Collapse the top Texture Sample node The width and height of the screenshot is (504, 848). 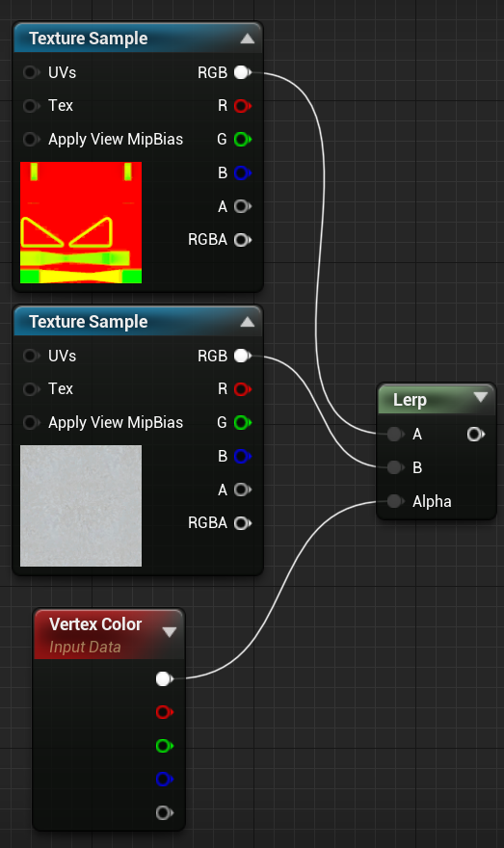[247, 39]
